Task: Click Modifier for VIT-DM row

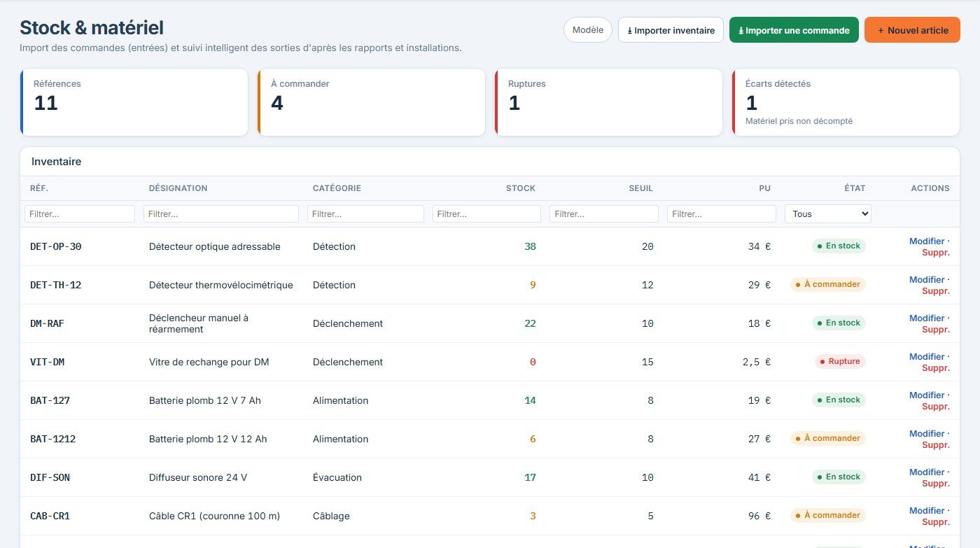Action: click(927, 357)
